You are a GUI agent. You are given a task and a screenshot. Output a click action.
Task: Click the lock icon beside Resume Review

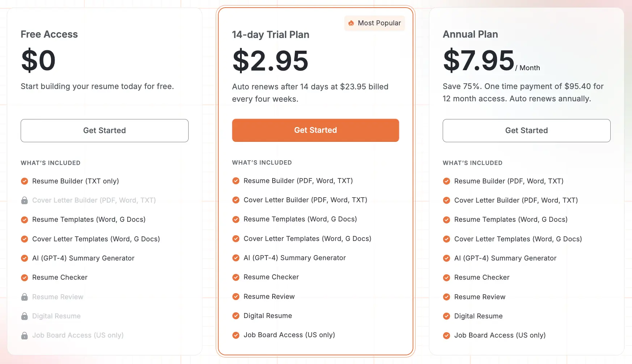(x=25, y=297)
